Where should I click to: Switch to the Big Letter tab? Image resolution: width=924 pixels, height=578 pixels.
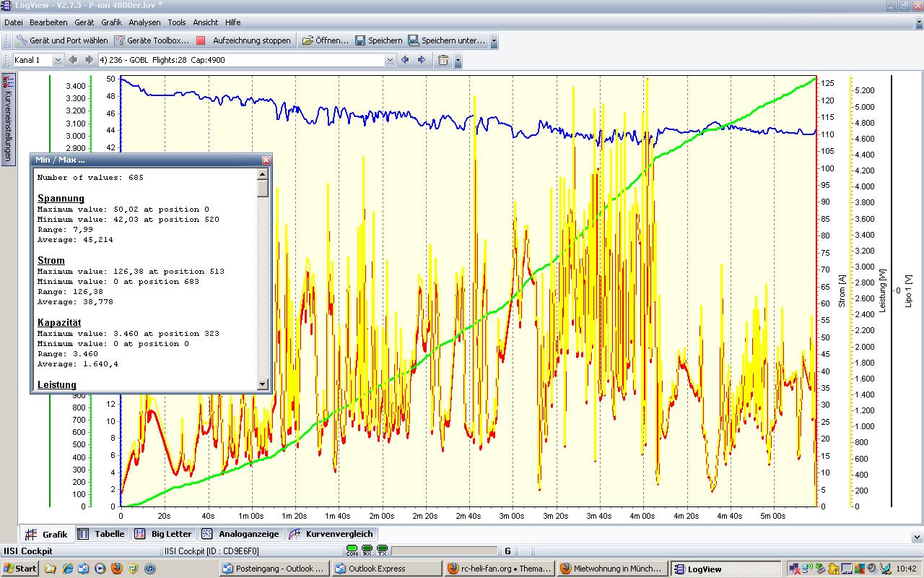pyautogui.click(x=164, y=534)
